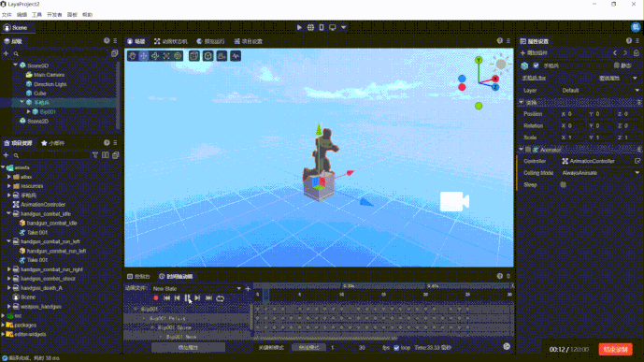Open the hierarchy panel hamburger menu
This screenshot has height=362, width=644.
point(115,40)
